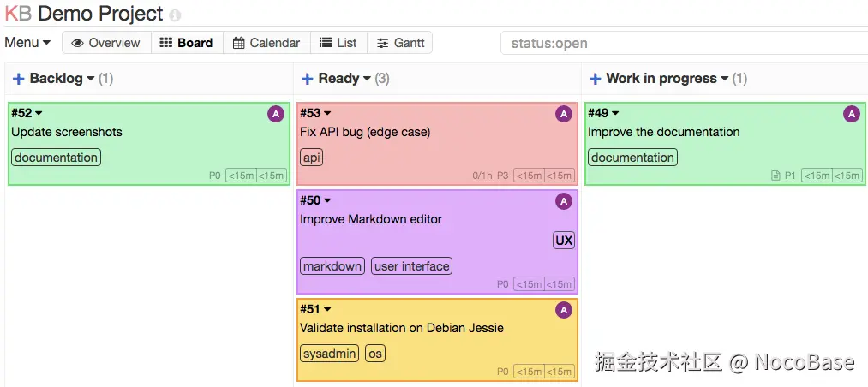The width and height of the screenshot is (868, 387).
Task: Click the P0 priority on task #51
Action: coord(502,372)
